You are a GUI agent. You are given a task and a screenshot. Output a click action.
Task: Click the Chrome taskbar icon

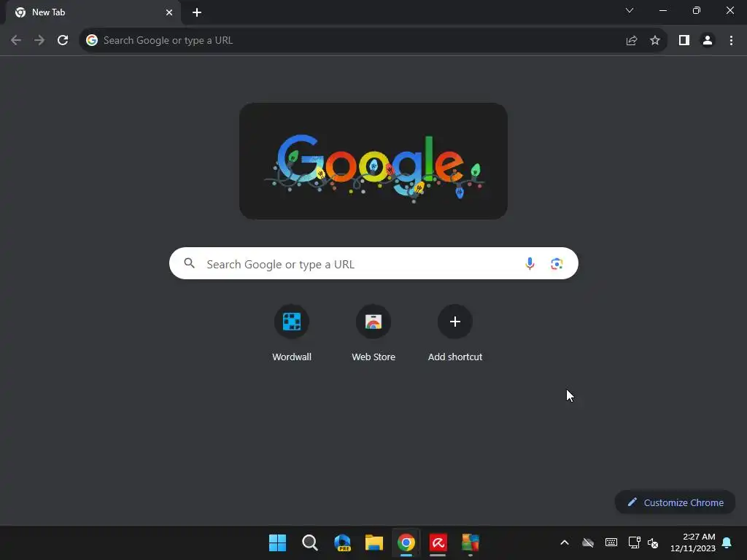point(406,542)
